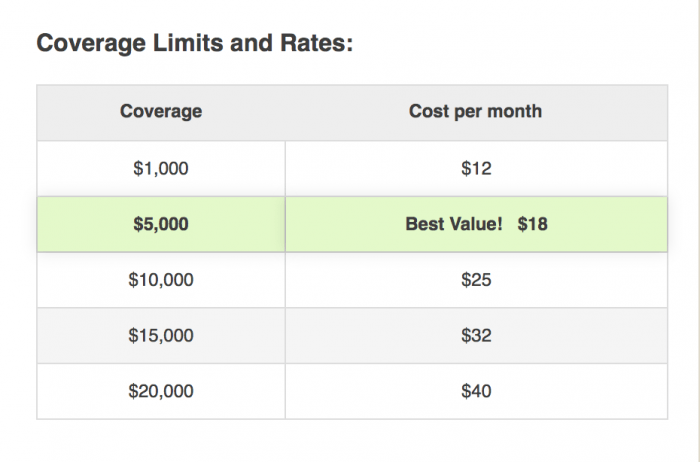Select the $20,000 coverage cell
This screenshot has height=462, width=700.
pyautogui.click(x=161, y=391)
